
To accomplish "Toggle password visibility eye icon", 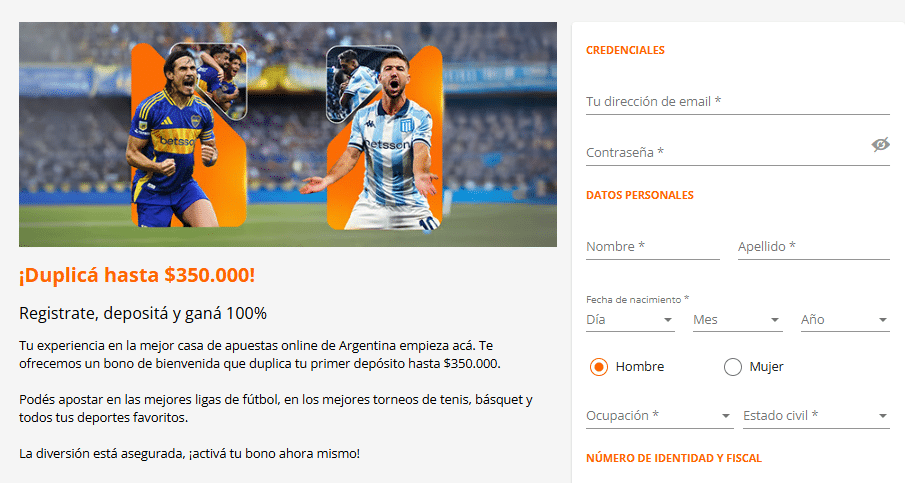I will click(x=880, y=144).
